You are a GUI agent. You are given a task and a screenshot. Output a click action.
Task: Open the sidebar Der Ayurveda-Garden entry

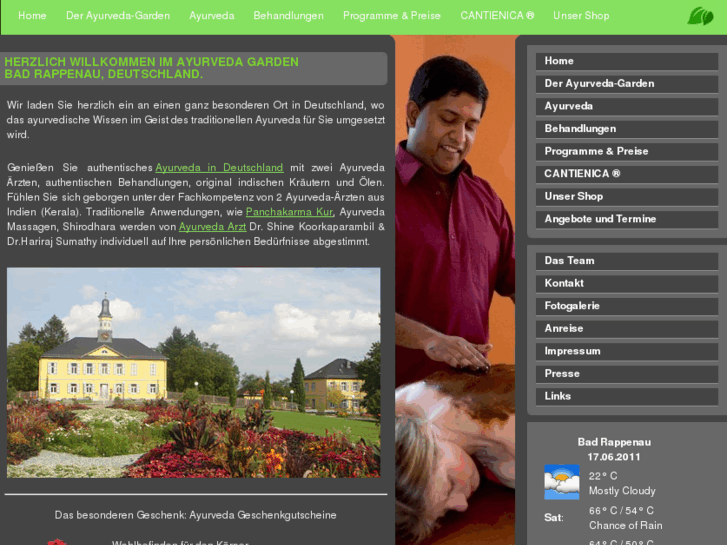click(627, 84)
